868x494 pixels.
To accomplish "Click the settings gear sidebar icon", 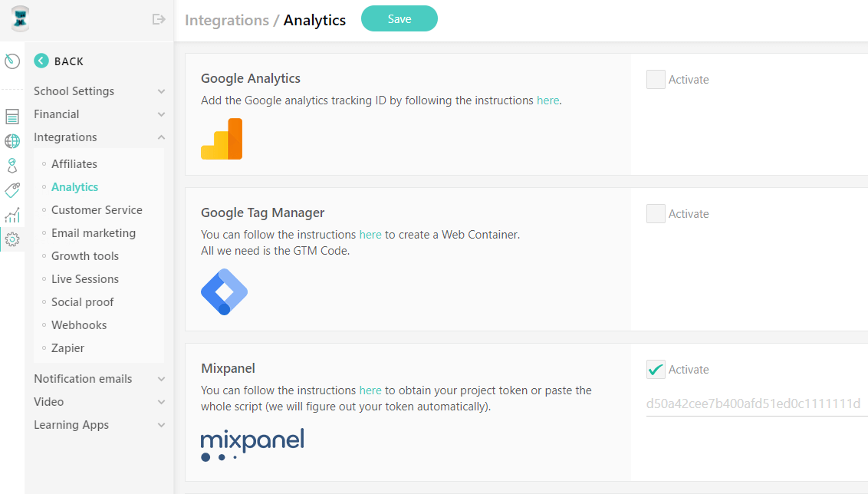I will pos(12,239).
